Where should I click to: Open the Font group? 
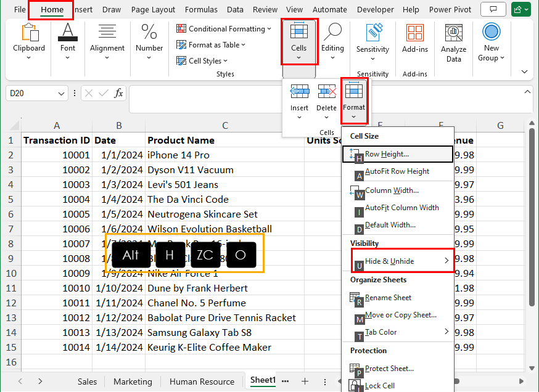[68, 41]
